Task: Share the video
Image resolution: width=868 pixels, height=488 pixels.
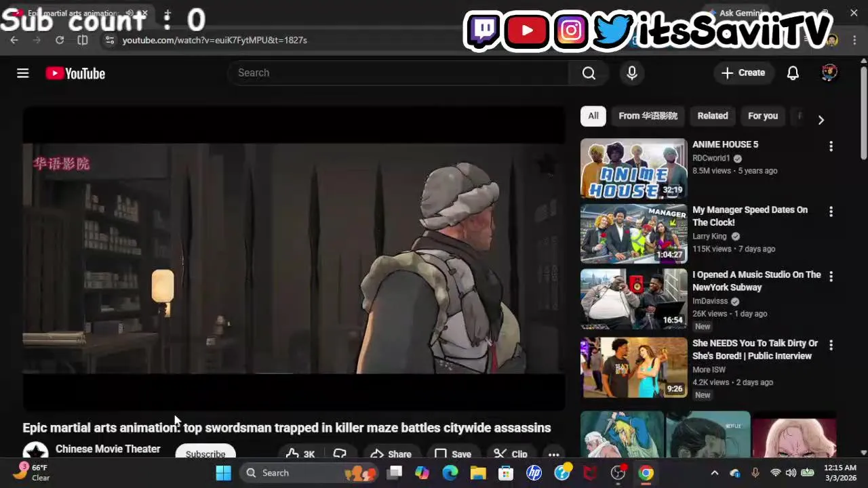Action: tap(391, 454)
